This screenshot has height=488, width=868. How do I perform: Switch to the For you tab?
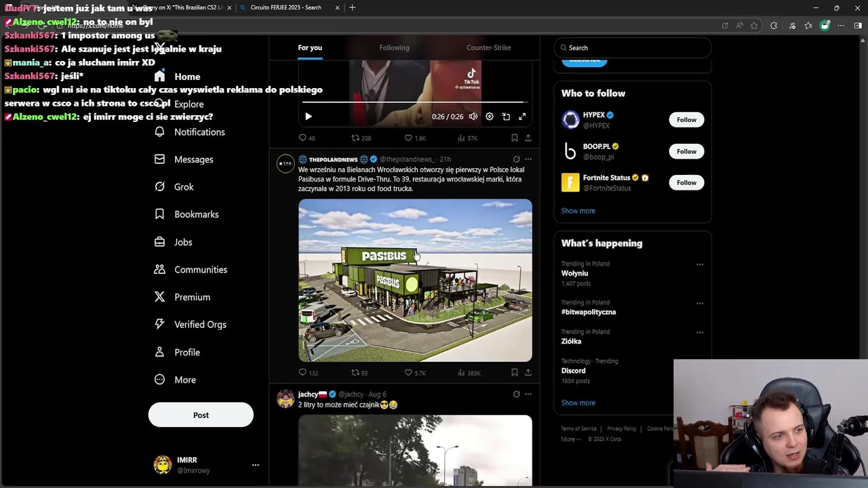pyautogui.click(x=310, y=47)
